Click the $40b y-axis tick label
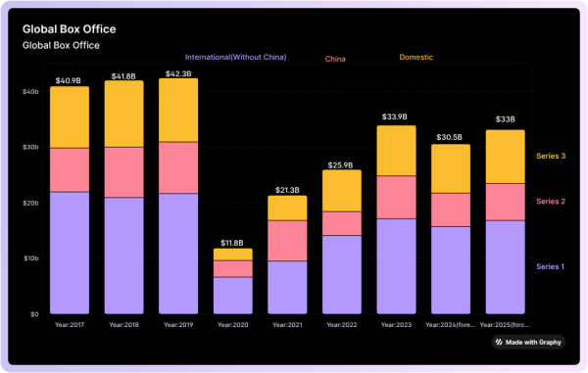This screenshot has width=588, height=373. coord(30,92)
